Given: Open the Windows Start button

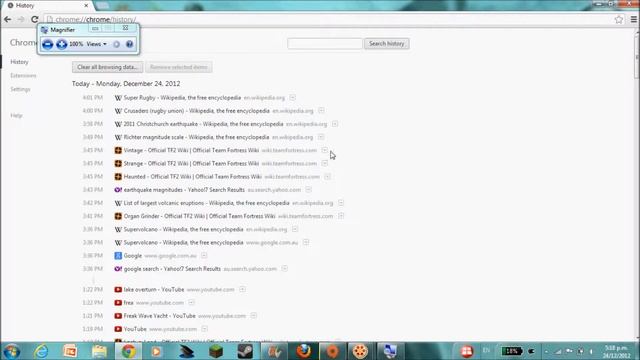Looking at the screenshot, I should [x=11, y=351].
